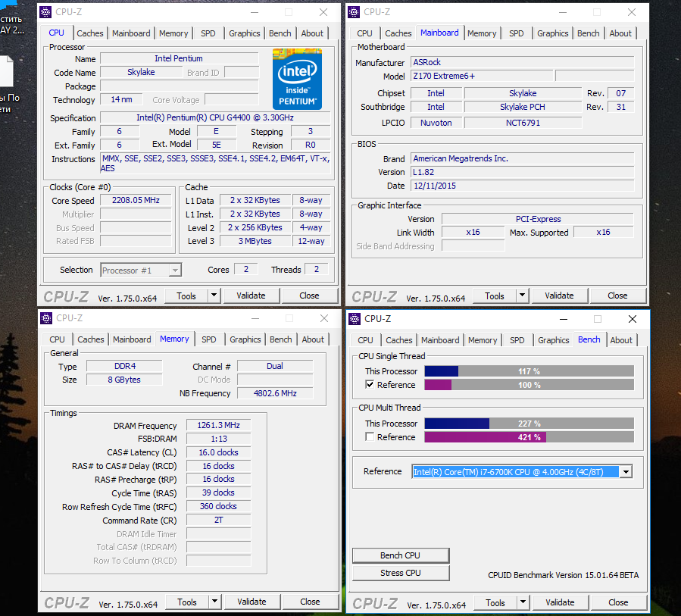
Task: Click the BIOS Version L1.82 field
Action: click(x=523, y=172)
